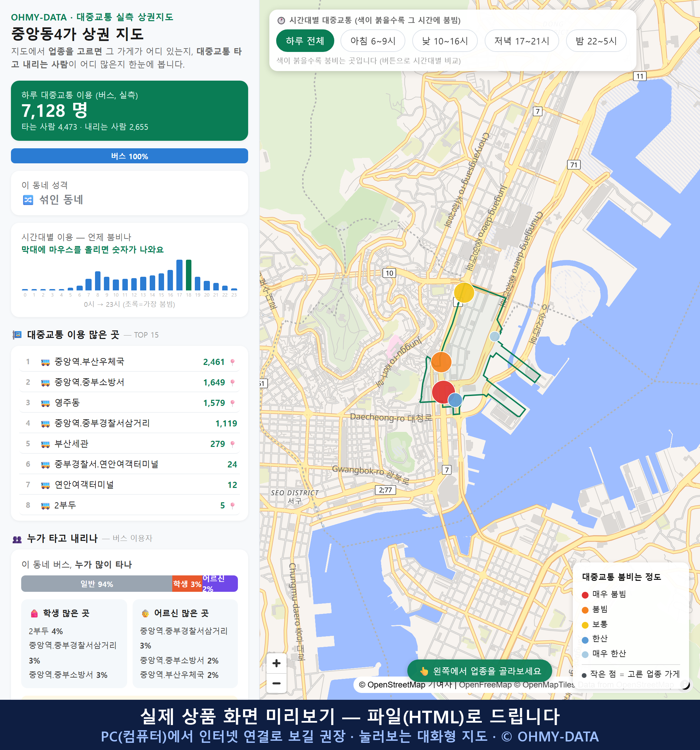Viewport: 700px width, 750px height.
Task: Click the clock icon in time panel
Action: click(x=281, y=21)
